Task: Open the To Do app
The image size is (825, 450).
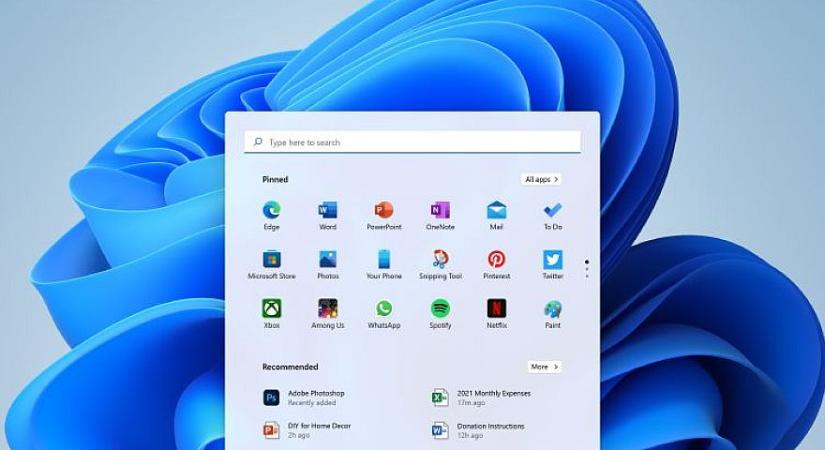Action: click(552, 211)
